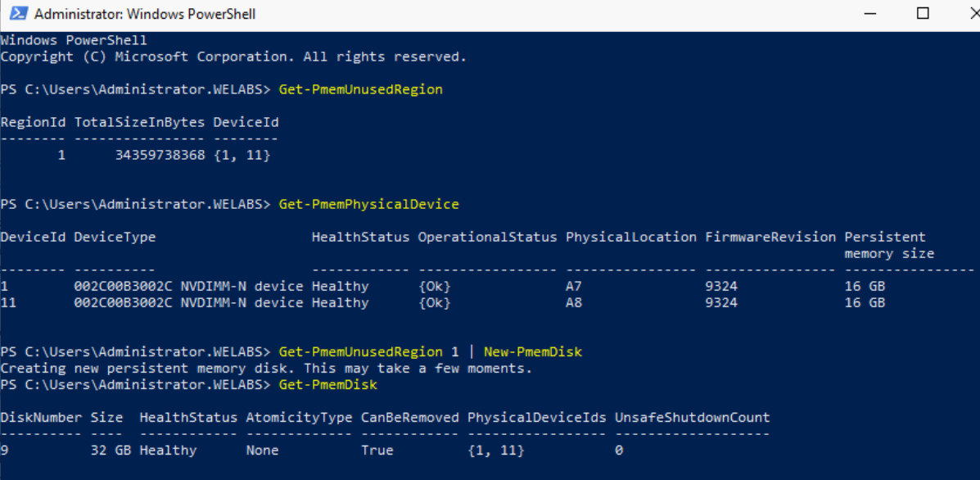This screenshot has width=980, height=480.
Task: Click the final Get-PmemDisk command text
Action: click(x=327, y=384)
